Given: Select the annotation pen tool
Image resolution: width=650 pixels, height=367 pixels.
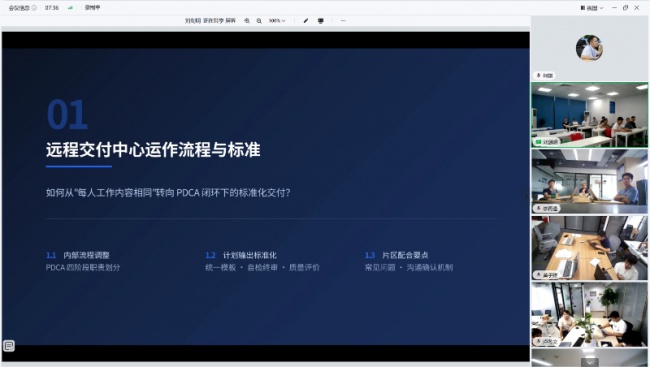Looking at the screenshot, I should (x=306, y=21).
